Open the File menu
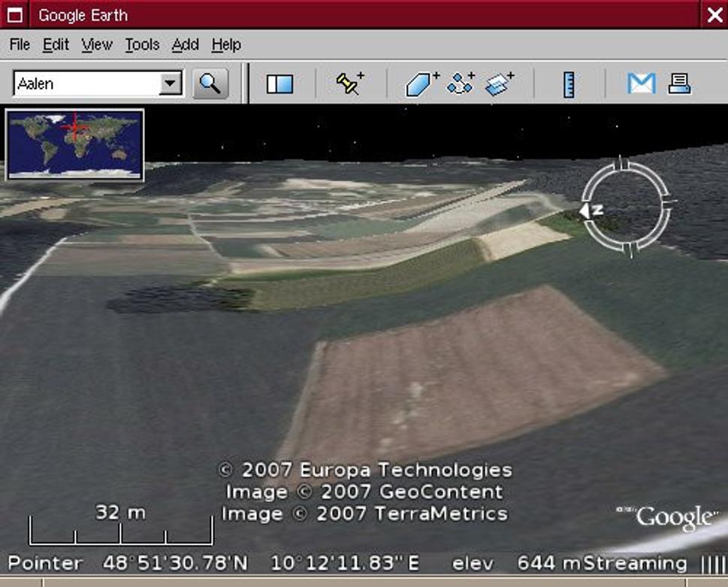 point(20,44)
